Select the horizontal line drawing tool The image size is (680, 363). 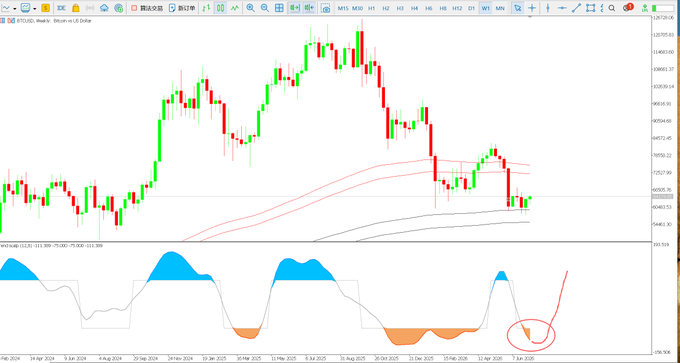pos(562,8)
